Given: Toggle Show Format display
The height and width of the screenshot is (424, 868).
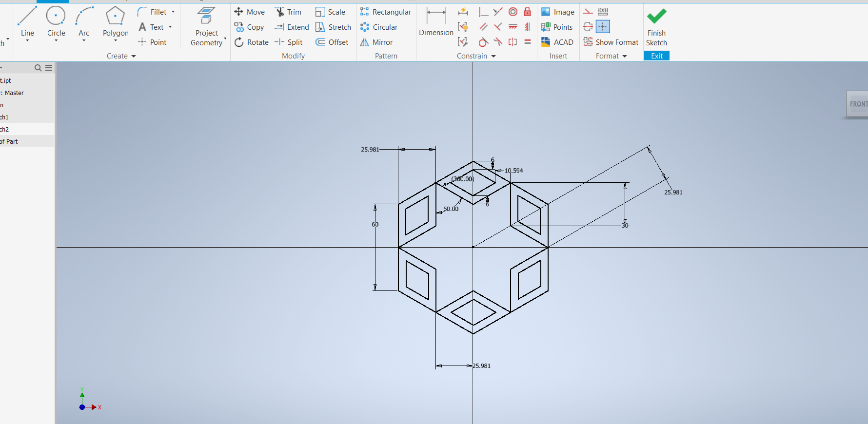Looking at the screenshot, I should coord(611,42).
